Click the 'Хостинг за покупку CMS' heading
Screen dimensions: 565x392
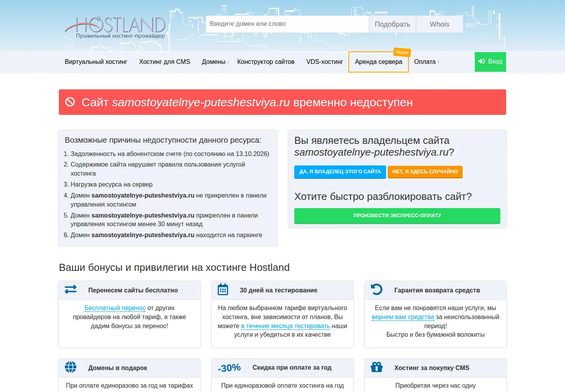tap(432, 368)
